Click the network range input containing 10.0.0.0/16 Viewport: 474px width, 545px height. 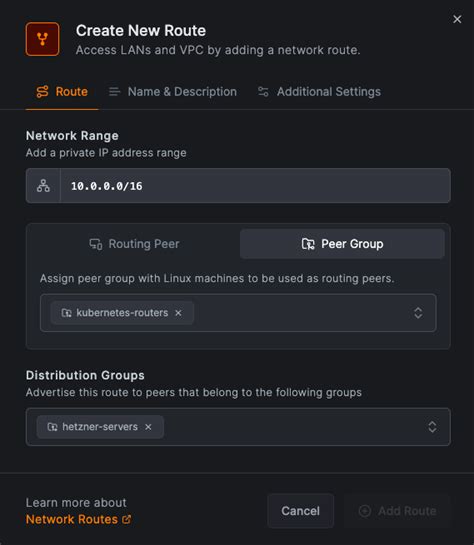coord(256,186)
